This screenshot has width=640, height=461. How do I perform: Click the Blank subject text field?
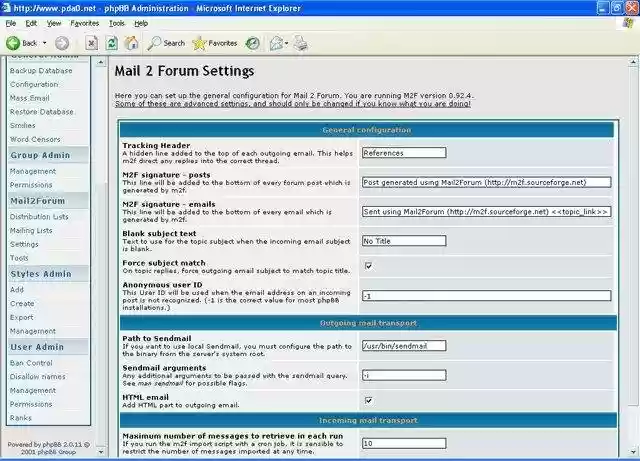[404, 241]
